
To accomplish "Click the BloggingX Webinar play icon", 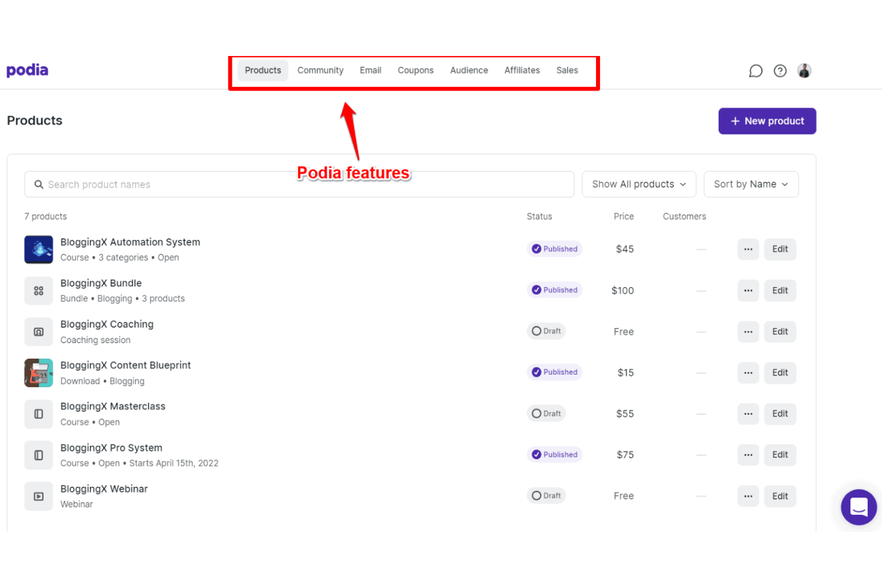I will click(39, 496).
